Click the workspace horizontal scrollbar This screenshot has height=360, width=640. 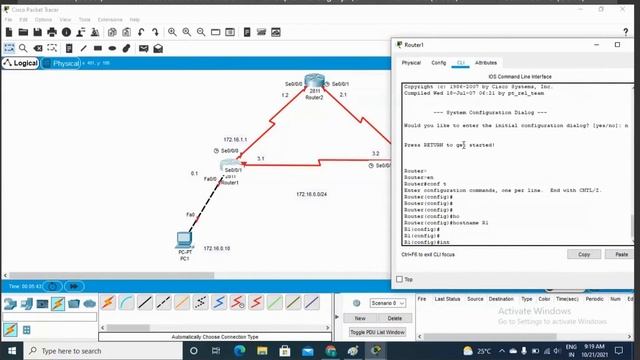click(x=112, y=276)
